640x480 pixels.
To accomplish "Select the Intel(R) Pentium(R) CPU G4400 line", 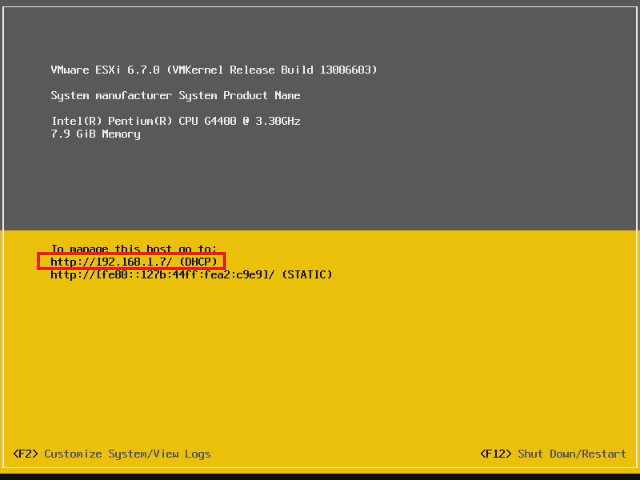I will coord(176,121).
